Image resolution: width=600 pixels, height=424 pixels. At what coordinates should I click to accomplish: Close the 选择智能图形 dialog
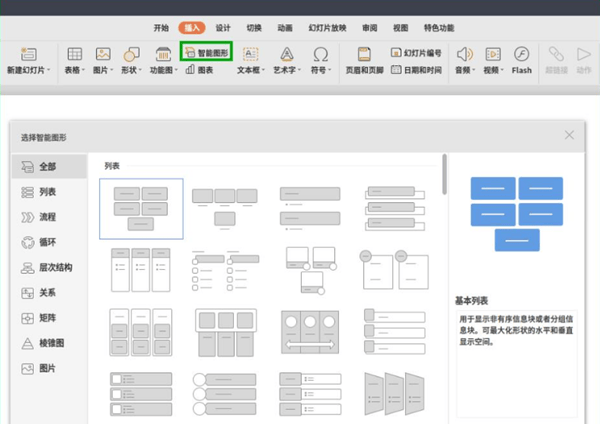(569, 135)
